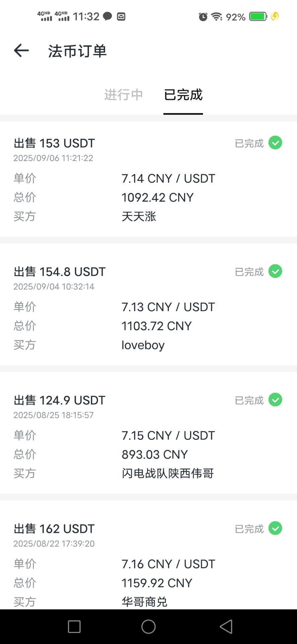Tap green checkmark on 154.8 USDT order

click(x=275, y=271)
